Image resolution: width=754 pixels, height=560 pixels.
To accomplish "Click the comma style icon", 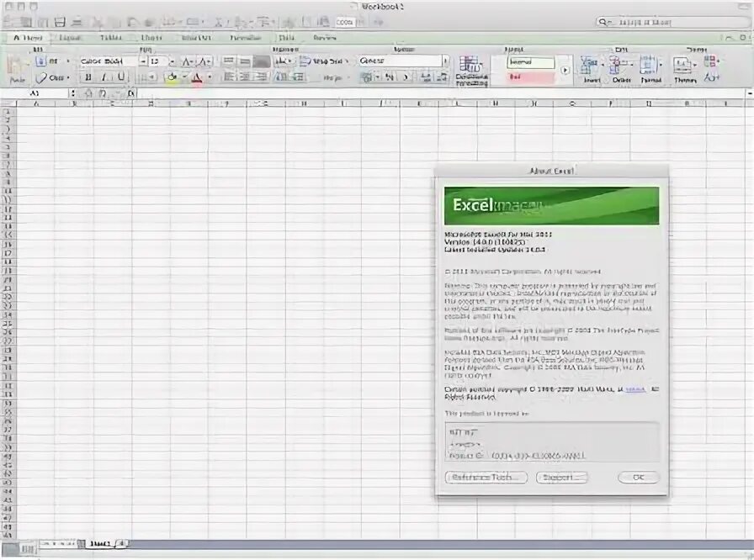I will point(406,77).
